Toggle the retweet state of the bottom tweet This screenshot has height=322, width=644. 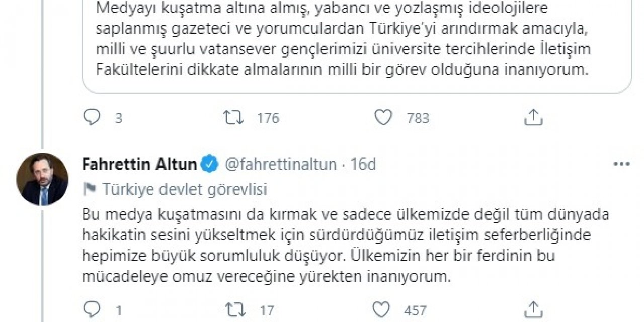pyautogui.click(x=234, y=308)
